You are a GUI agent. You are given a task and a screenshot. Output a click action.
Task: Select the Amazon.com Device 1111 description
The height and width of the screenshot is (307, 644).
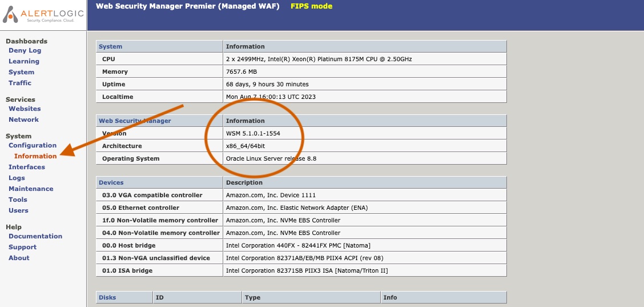tap(271, 195)
